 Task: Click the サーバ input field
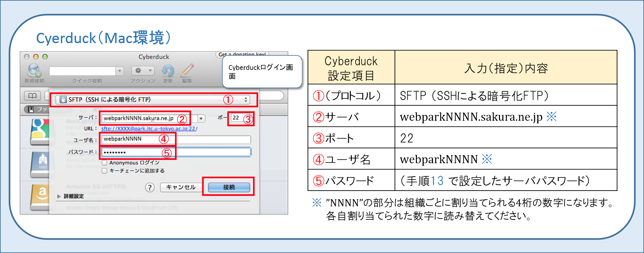[149, 118]
